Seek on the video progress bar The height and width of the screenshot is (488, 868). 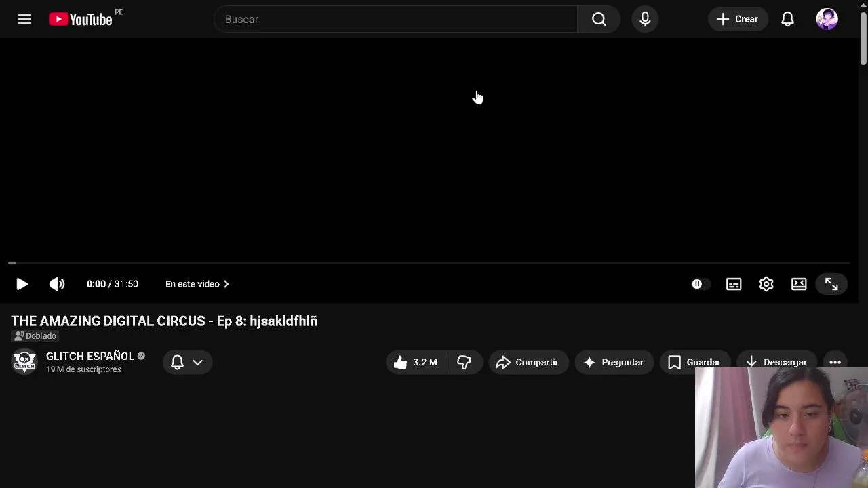[429, 262]
